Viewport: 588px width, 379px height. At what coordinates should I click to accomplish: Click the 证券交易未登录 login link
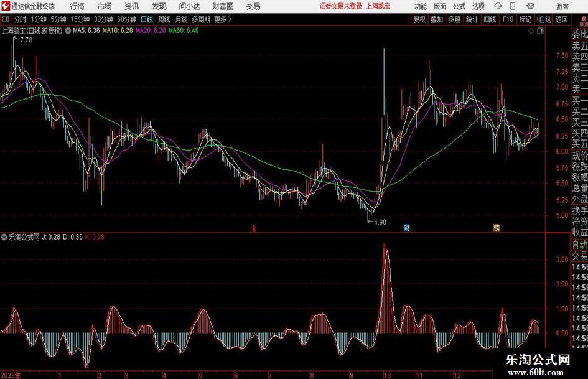pyautogui.click(x=341, y=6)
